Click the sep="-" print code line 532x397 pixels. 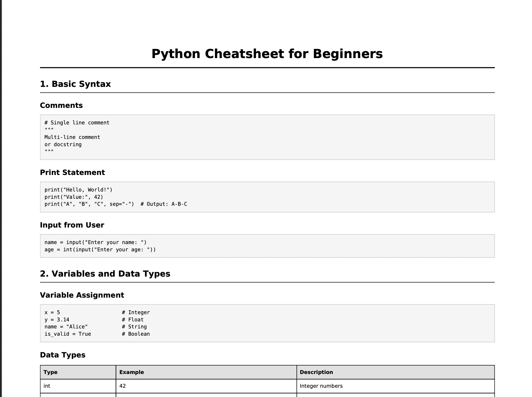coord(116,204)
